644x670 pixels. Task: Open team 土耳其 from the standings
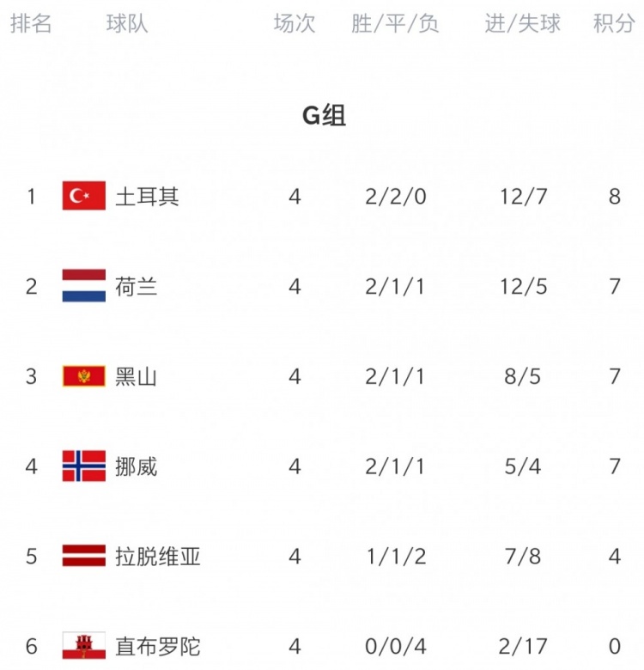pyautogui.click(x=147, y=197)
